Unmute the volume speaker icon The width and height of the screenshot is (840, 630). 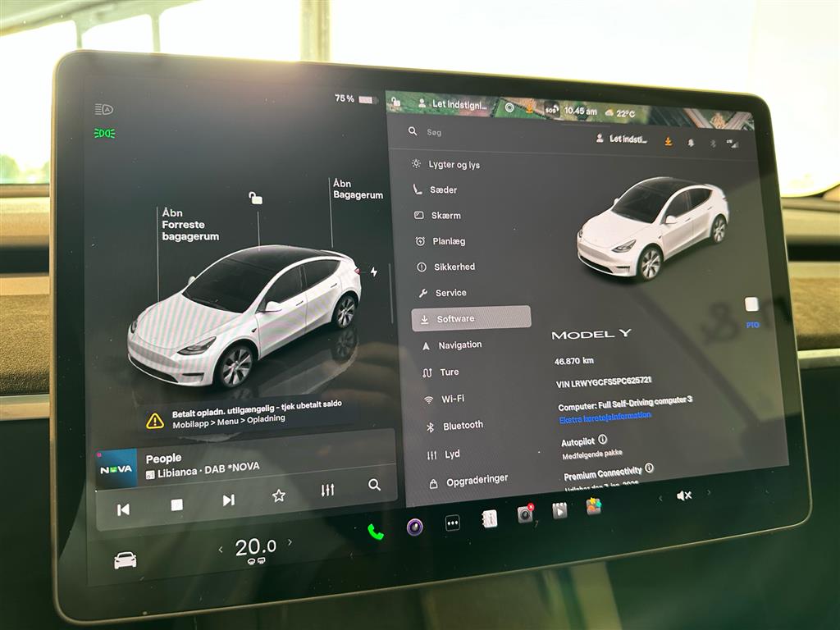tap(683, 495)
